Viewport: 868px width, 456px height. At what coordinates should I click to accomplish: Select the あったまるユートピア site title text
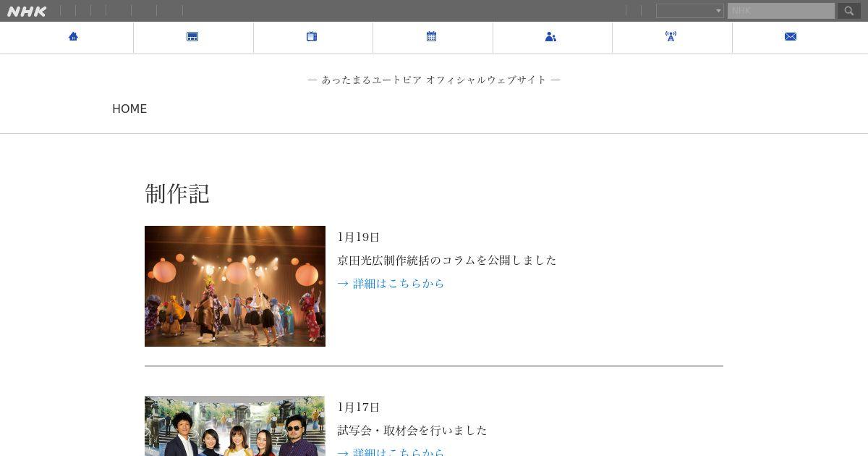434,80
